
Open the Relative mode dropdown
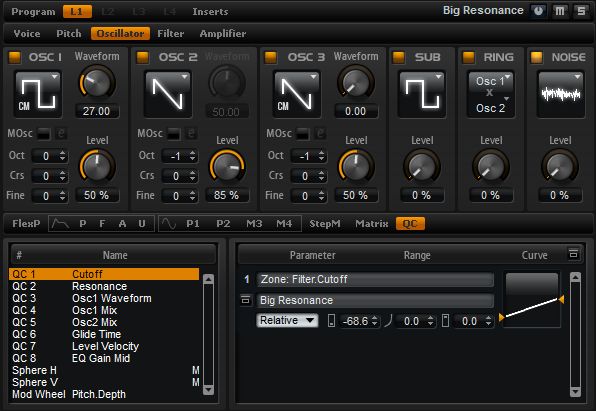point(287,321)
